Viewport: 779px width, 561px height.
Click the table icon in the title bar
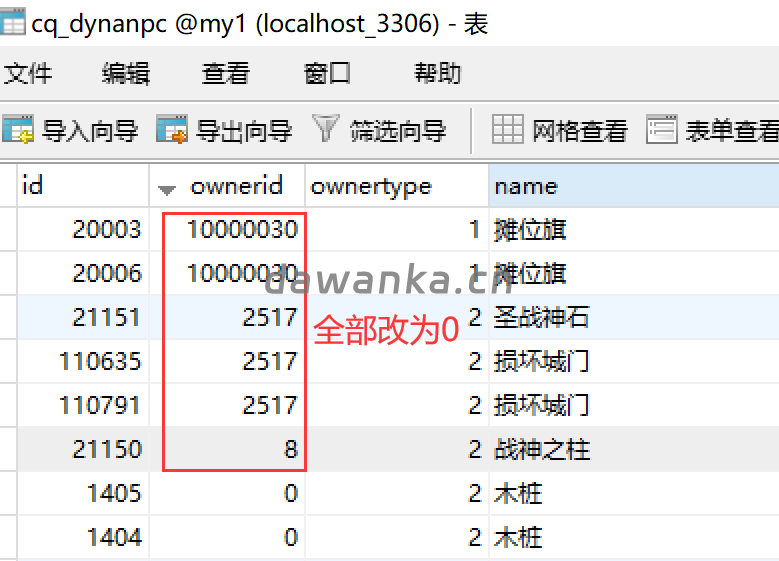pyautogui.click(x=12, y=22)
